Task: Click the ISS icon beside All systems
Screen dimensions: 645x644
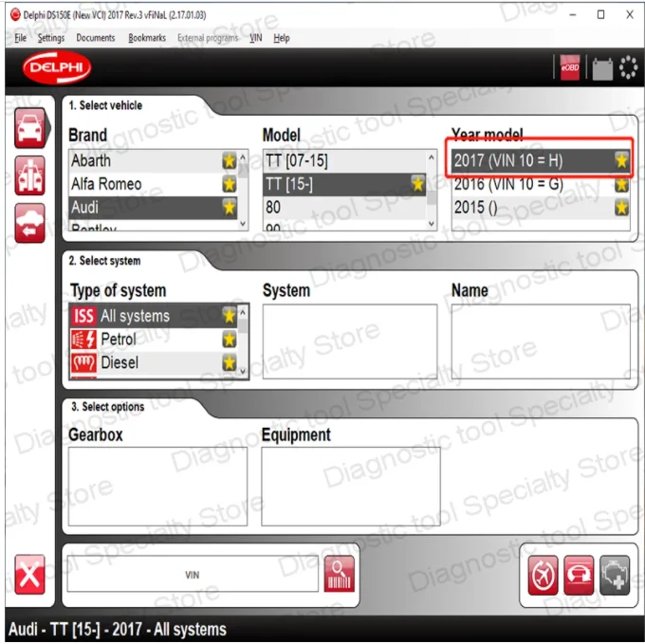Action: [x=83, y=316]
